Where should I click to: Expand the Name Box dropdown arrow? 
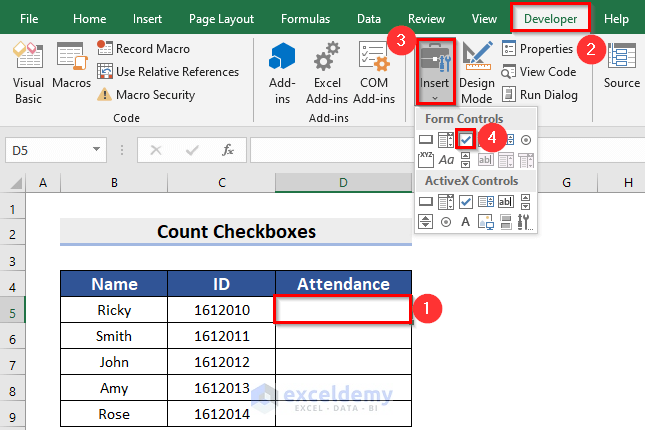[96, 149]
